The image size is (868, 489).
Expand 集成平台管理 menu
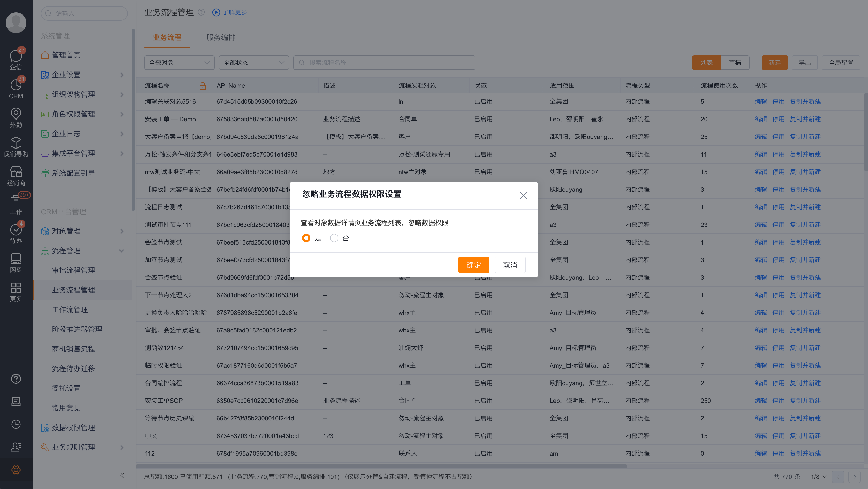click(x=122, y=153)
